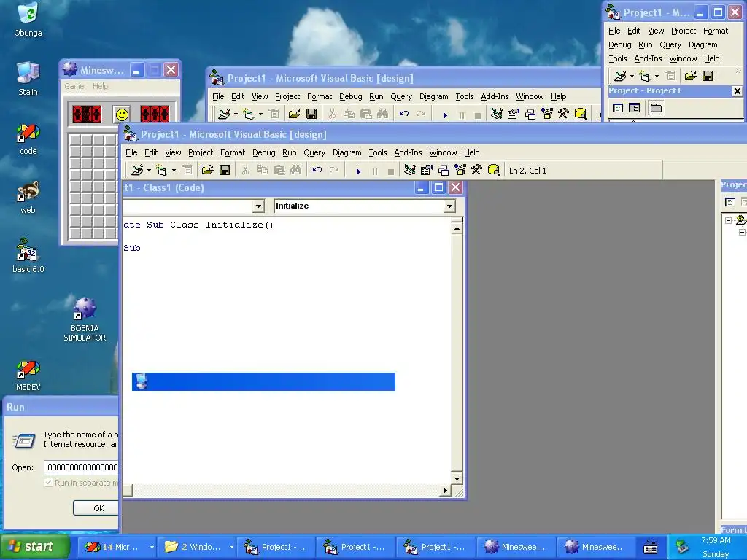This screenshot has height=560, width=747.
Task: Expand the 14 Micr... taskbar group arrow
Action: click(x=152, y=547)
